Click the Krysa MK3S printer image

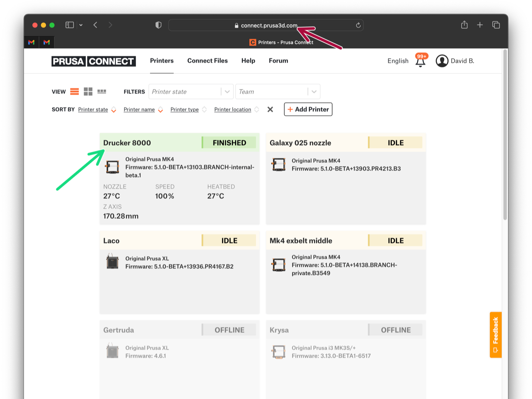tap(279, 352)
